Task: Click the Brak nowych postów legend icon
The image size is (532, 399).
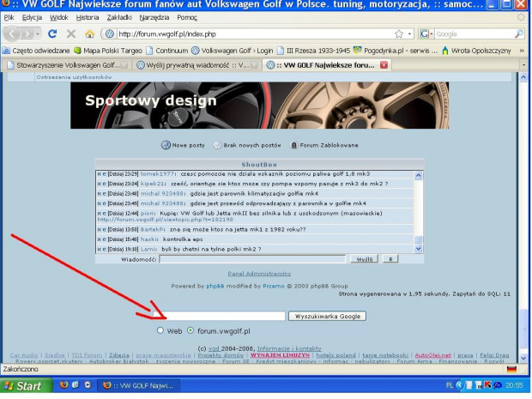Action: coord(217,145)
